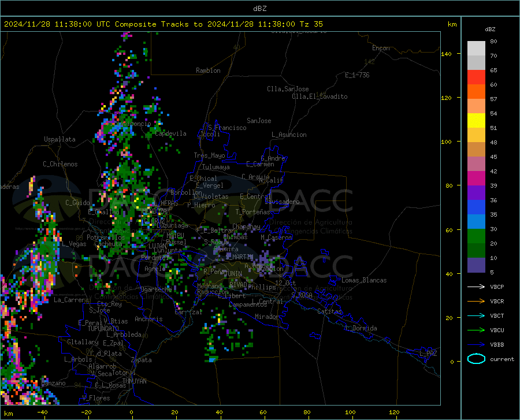Click the 'current' legend label
Image resolution: width=520 pixels, height=420 pixels.
tap(502, 359)
